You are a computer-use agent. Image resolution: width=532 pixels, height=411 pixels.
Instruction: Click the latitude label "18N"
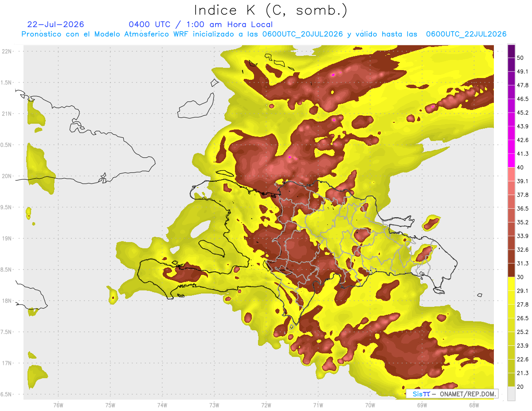point(8,301)
